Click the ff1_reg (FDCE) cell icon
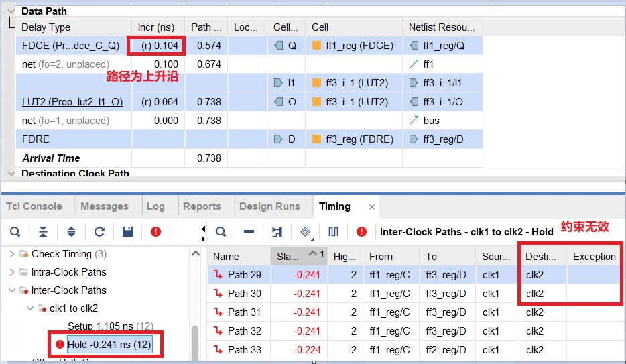 [x=316, y=46]
